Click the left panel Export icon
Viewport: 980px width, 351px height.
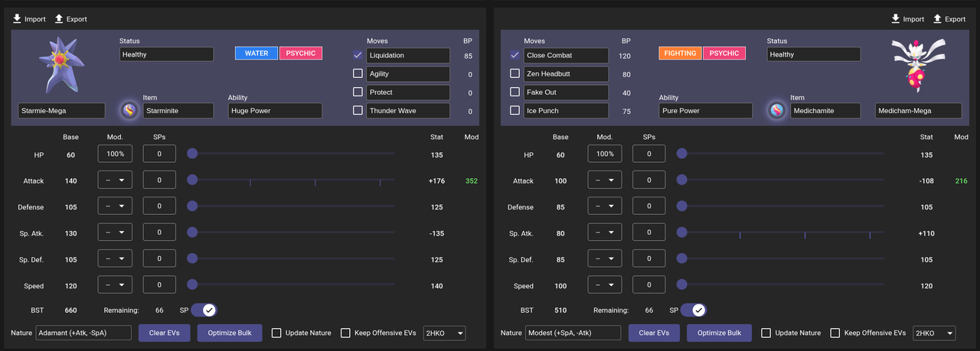[58, 18]
